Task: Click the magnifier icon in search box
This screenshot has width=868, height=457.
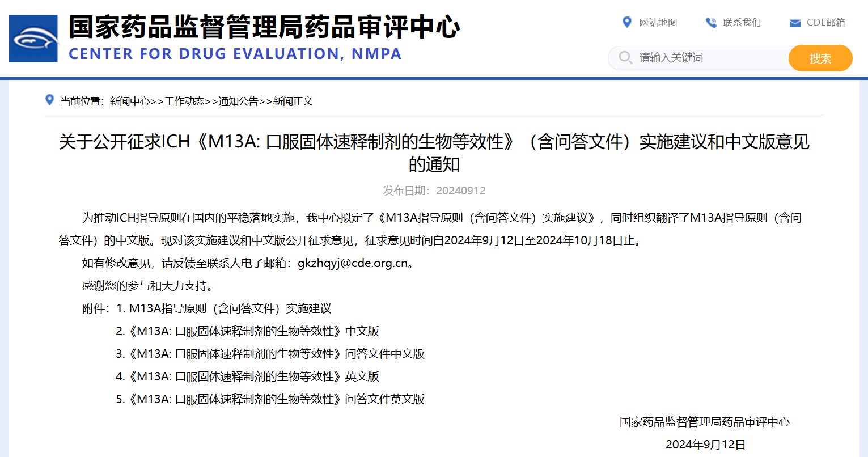Action: (625, 57)
